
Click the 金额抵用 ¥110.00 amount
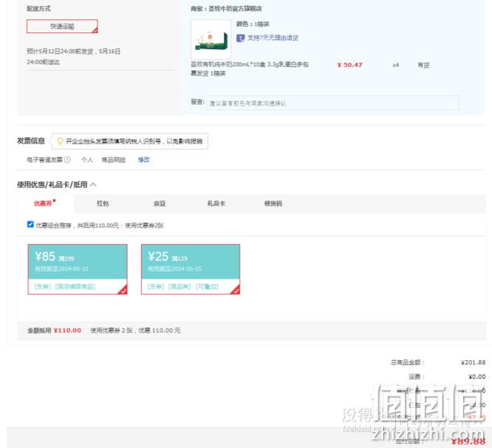point(67,330)
